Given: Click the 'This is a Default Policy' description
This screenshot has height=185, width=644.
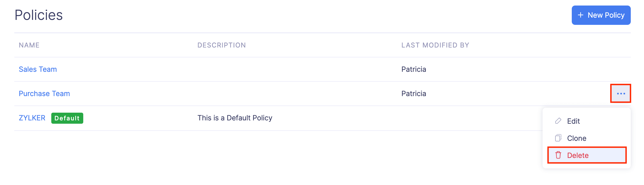Looking at the screenshot, I should click(x=235, y=118).
